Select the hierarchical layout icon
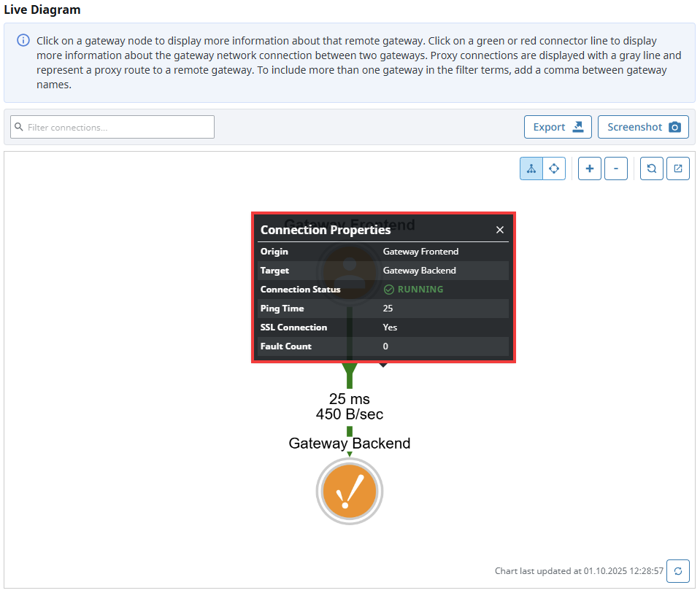Image resolution: width=700 pixels, height=593 pixels. (x=531, y=168)
